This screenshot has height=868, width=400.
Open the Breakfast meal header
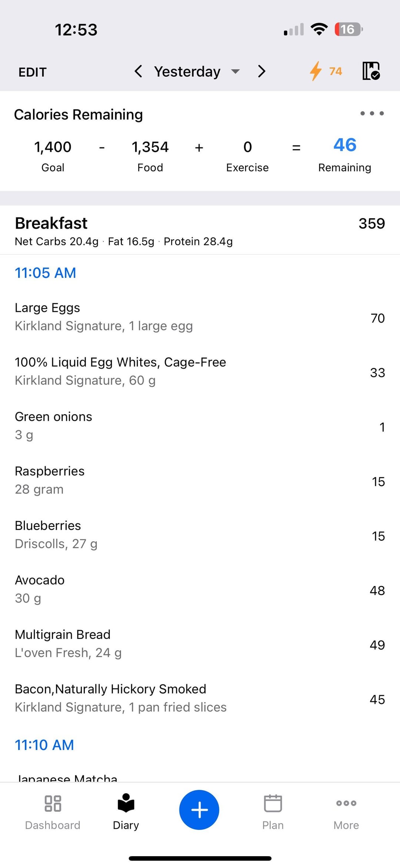51,223
